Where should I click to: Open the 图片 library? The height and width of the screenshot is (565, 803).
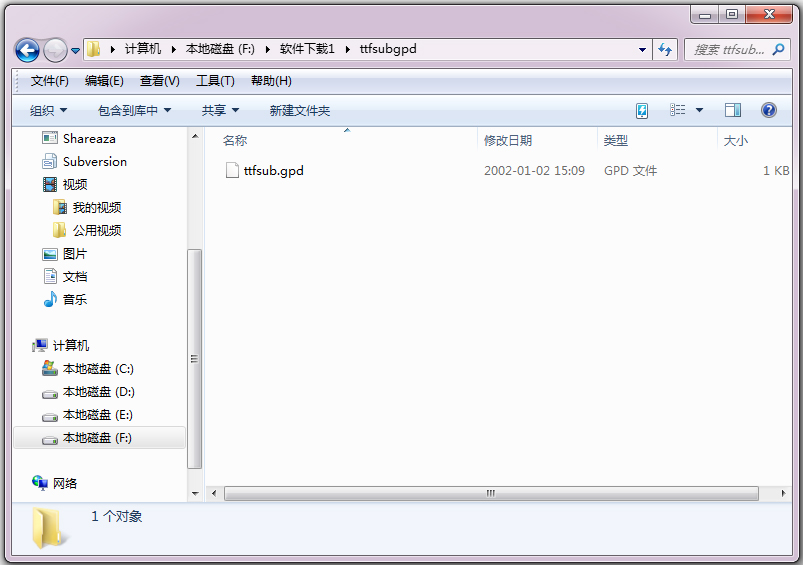coord(65,254)
